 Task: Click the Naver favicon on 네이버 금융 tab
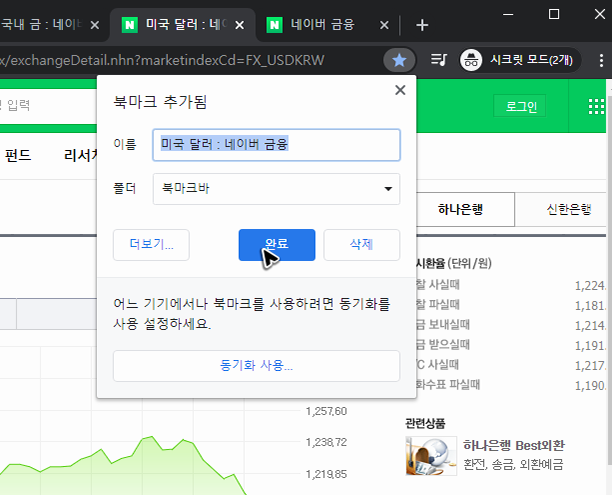pyautogui.click(x=274, y=25)
